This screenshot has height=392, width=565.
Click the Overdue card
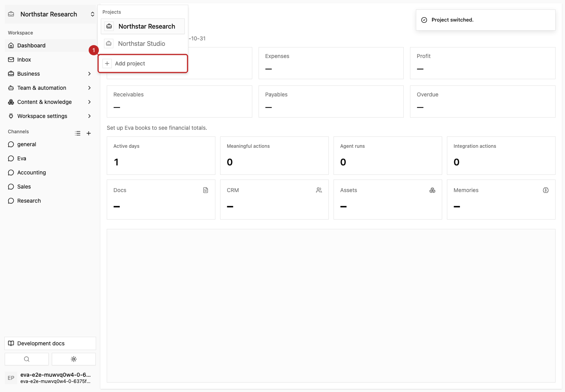[x=483, y=102]
